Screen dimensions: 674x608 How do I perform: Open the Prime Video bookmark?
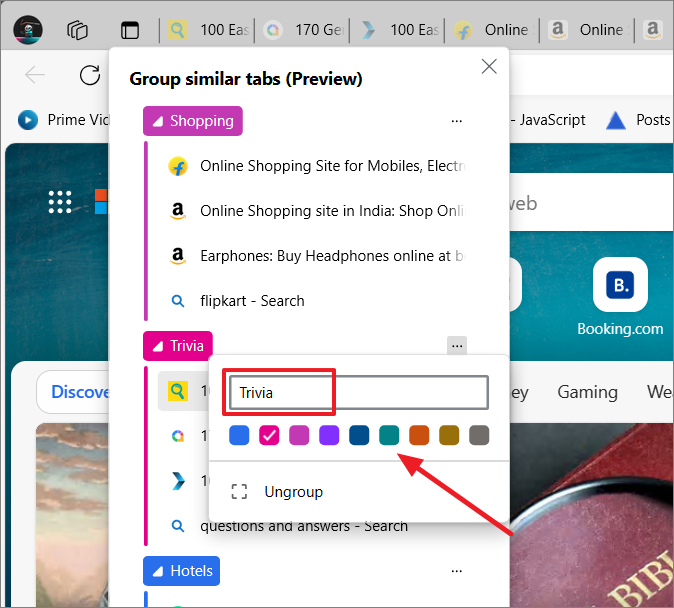pos(64,120)
